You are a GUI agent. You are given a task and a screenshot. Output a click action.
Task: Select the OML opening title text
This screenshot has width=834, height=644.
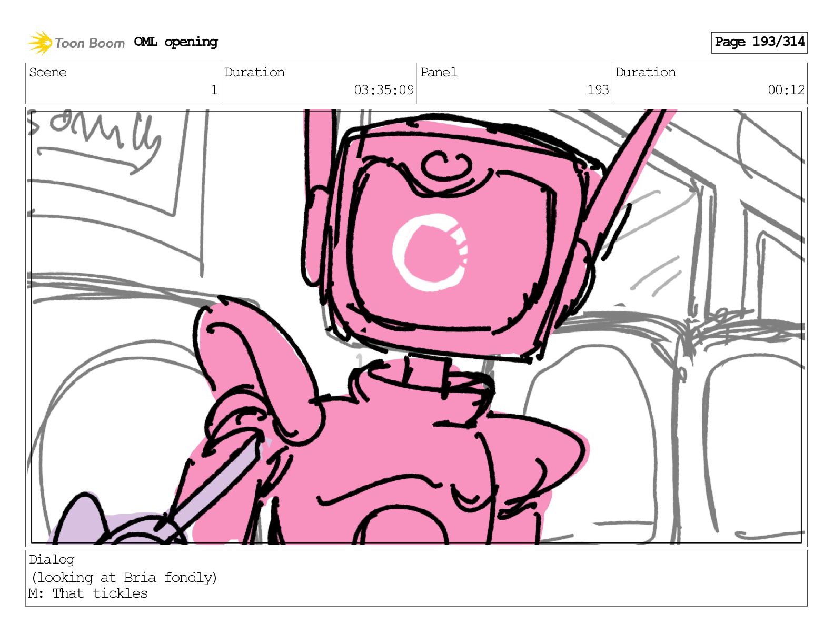tap(176, 42)
